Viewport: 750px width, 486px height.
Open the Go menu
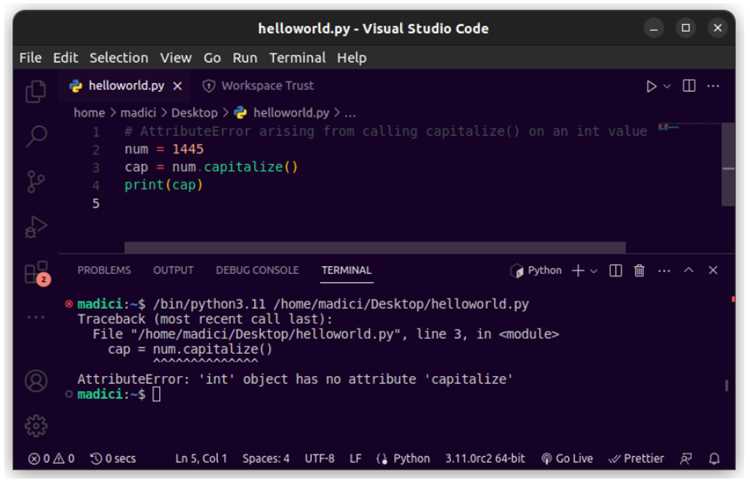coord(212,58)
